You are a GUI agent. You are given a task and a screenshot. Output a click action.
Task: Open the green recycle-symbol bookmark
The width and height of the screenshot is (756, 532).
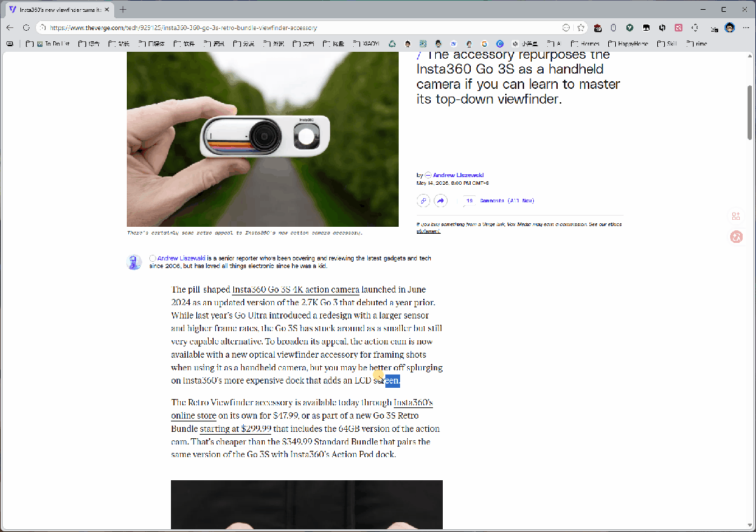392,44
